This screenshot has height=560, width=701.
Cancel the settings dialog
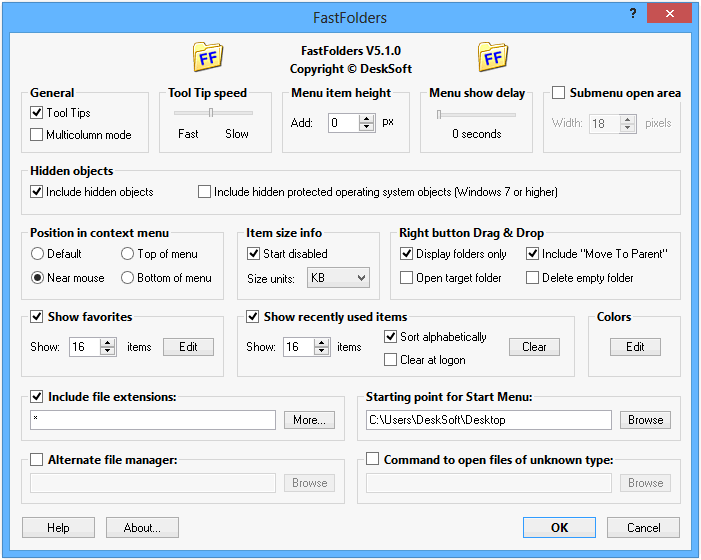pos(643,528)
